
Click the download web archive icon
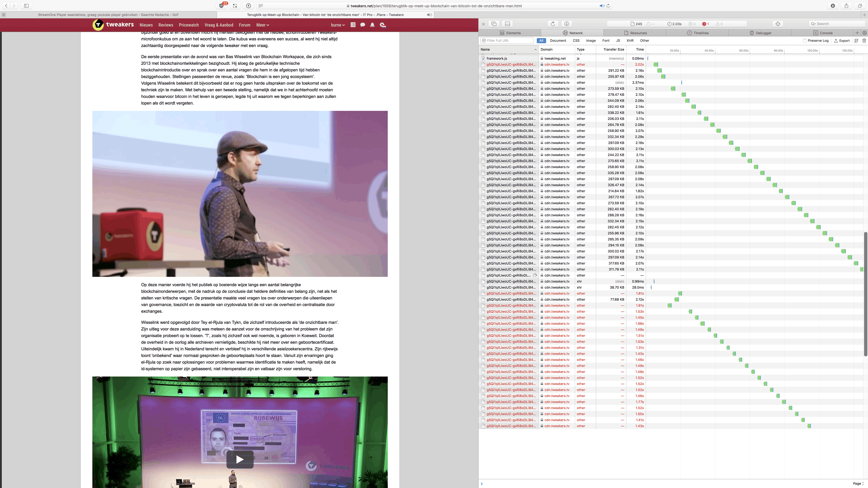tap(567, 24)
